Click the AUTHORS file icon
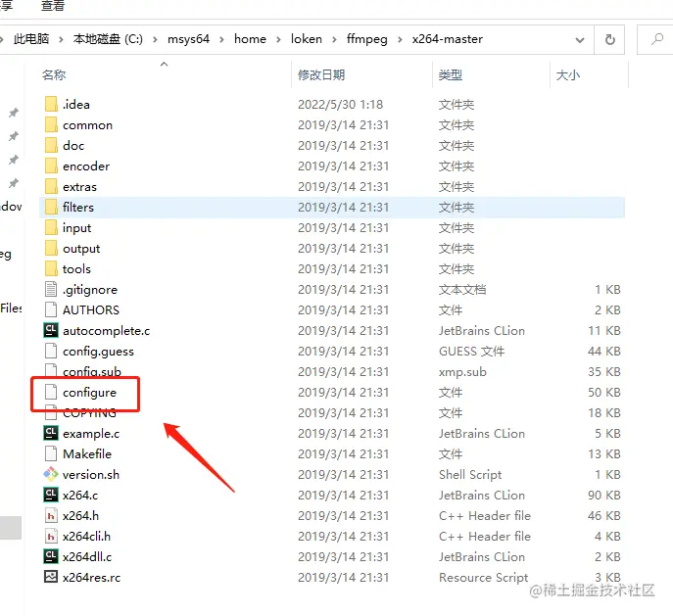The height and width of the screenshot is (616, 673). 51,309
